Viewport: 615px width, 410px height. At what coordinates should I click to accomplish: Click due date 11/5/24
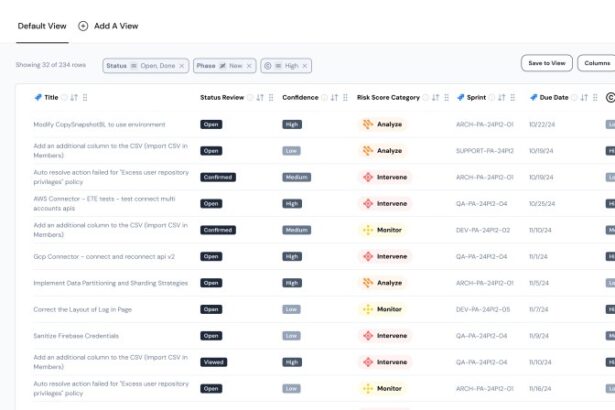point(539,283)
